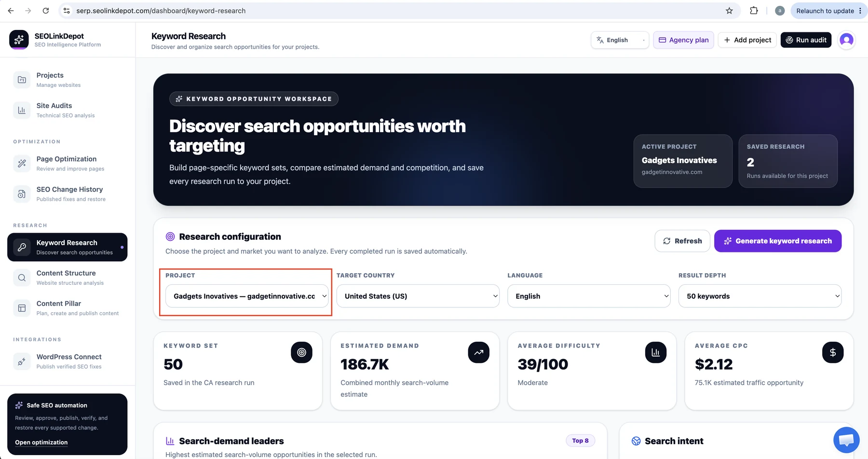
Task: Click the Page Optimization wand icon
Action: (22, 164)
